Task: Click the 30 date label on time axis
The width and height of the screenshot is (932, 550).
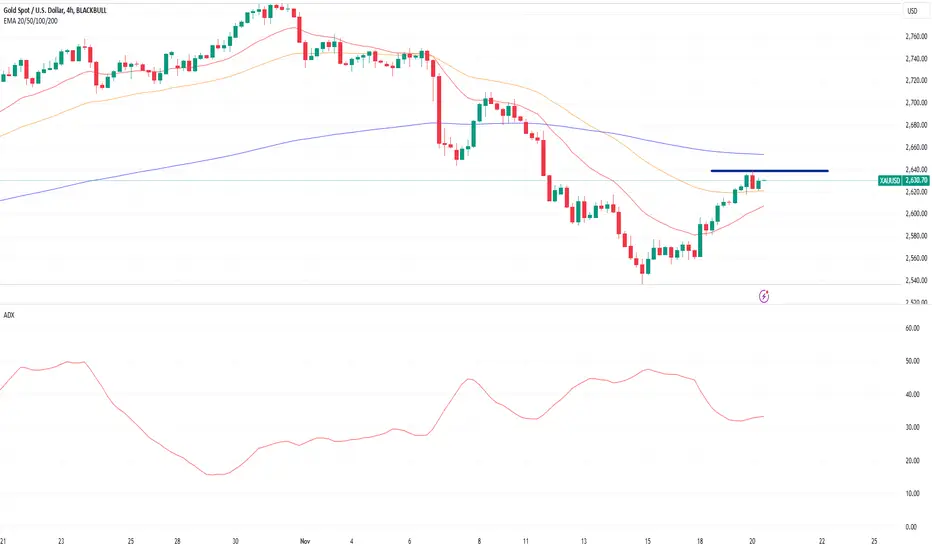Action: pyautogui.click(x=235, y=541)
